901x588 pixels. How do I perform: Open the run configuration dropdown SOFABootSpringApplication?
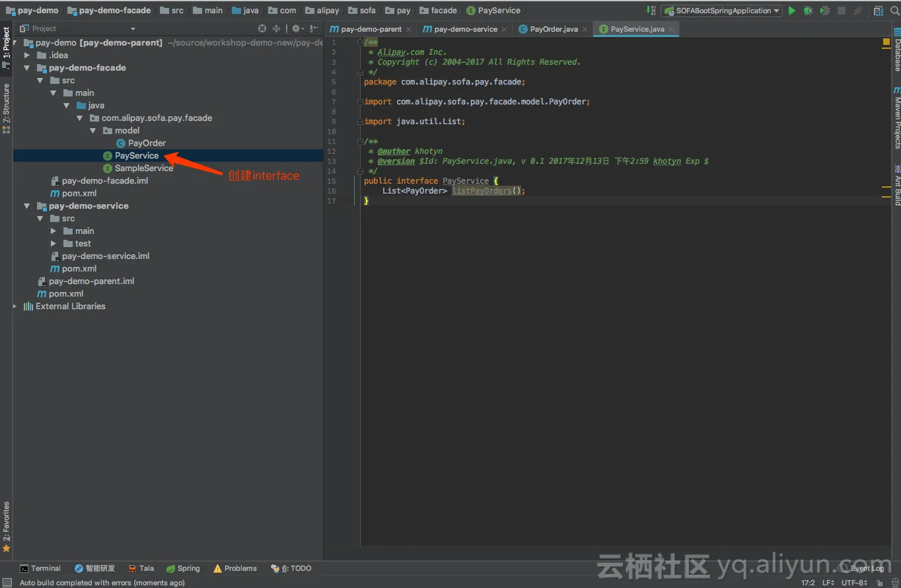coord(721,11)
